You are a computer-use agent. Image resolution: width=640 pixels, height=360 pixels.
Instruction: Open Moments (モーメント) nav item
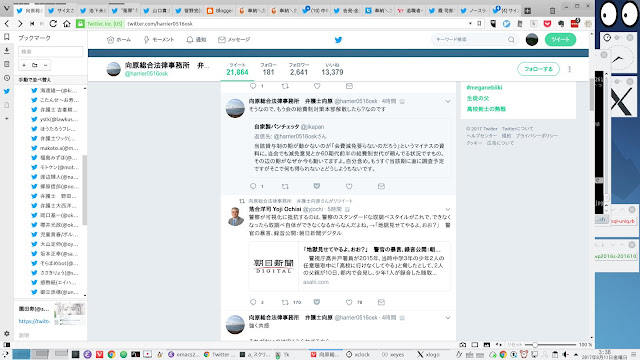click(x=159, y=40)
